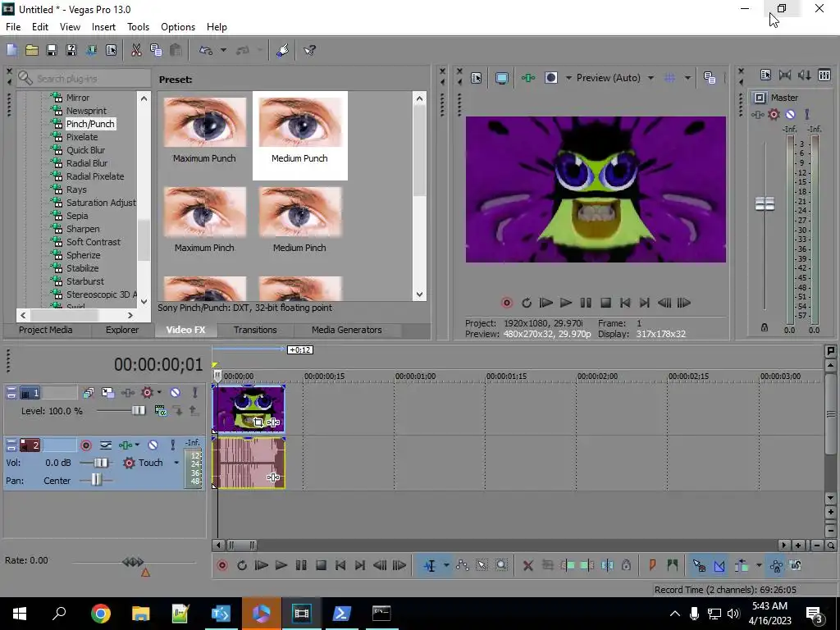
Task: Open the Touch automation mode dropdown
Action: click(176, 463)
